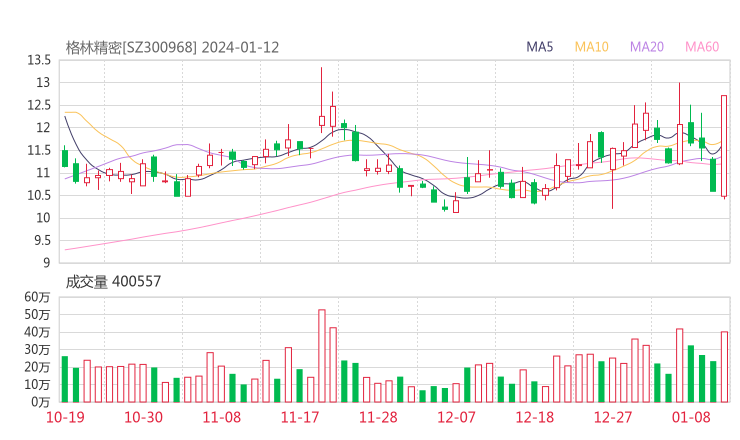Select the last candlestick on the right
This screenshot has height=440, width=740.
click(724, 145)
